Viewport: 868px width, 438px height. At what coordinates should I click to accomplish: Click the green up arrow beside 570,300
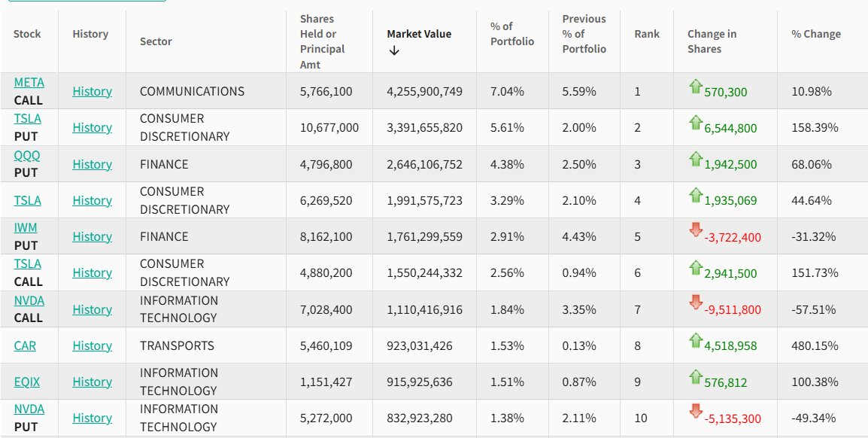click(695, 87)
